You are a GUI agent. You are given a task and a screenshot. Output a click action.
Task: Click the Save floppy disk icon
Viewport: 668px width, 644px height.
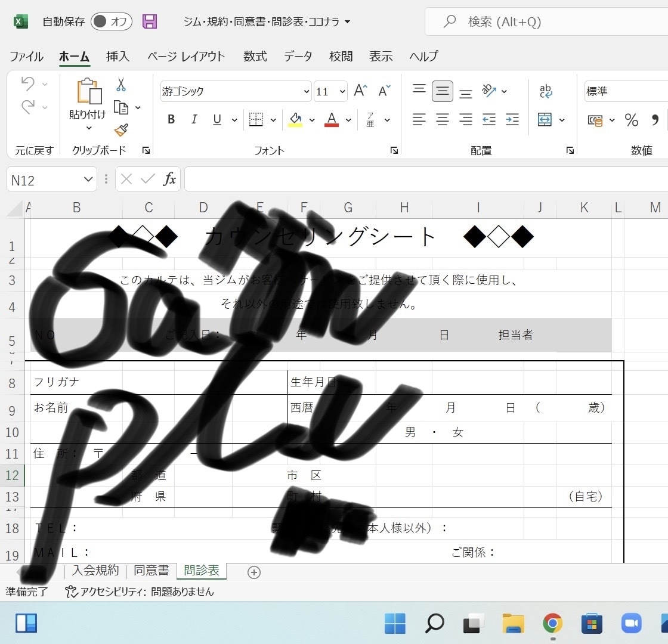point(150,21)
